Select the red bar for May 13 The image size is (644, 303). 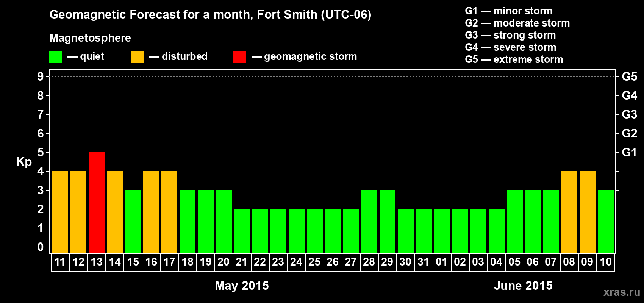tap(97, 203)
